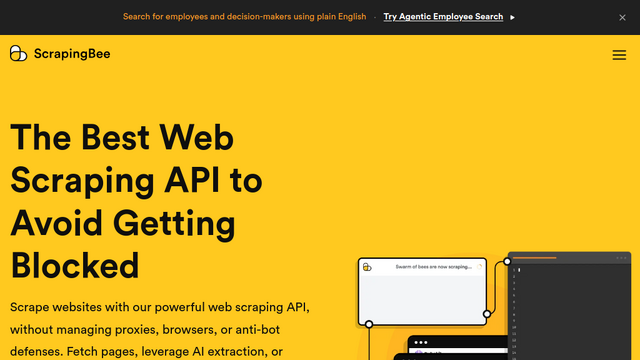Click the banner text about employees and decision-makers
640x360 pixels.
(244, 17)
